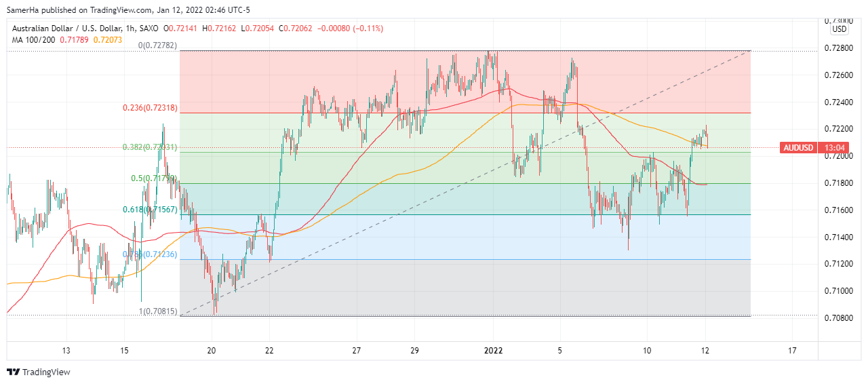Select the 0.236 Fibonacci level label
The height and width of the screenshot is (384, 868).
pos(149,108)
